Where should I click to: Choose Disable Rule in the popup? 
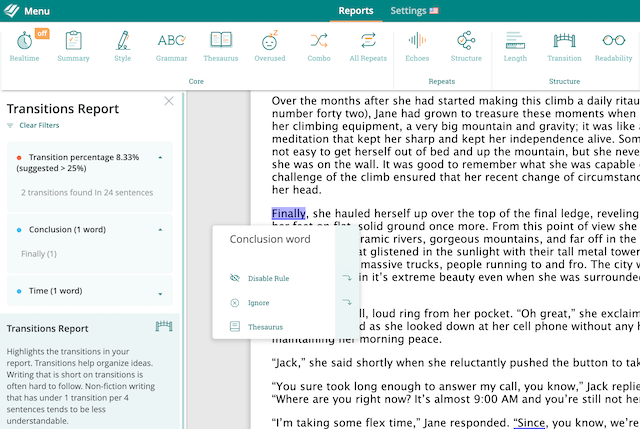269,278
